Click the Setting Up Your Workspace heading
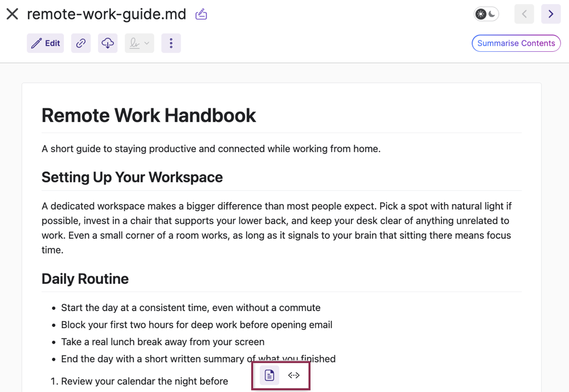Screen dimensions: 569x392 coord(132,177)
